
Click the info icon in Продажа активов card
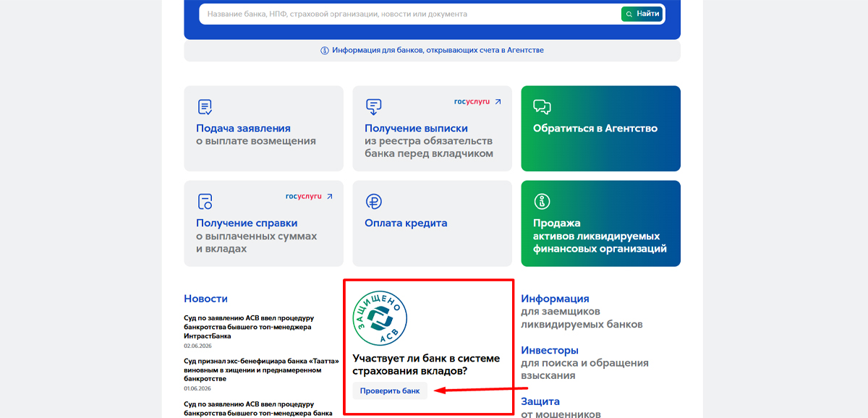542,202
